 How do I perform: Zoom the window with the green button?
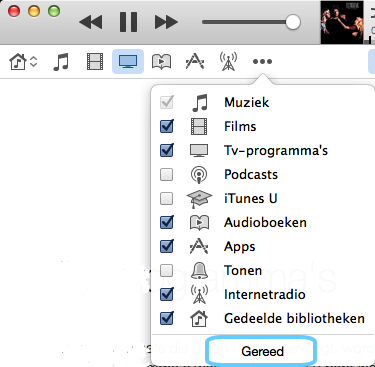pyautogui.click(x=54, y=11)
